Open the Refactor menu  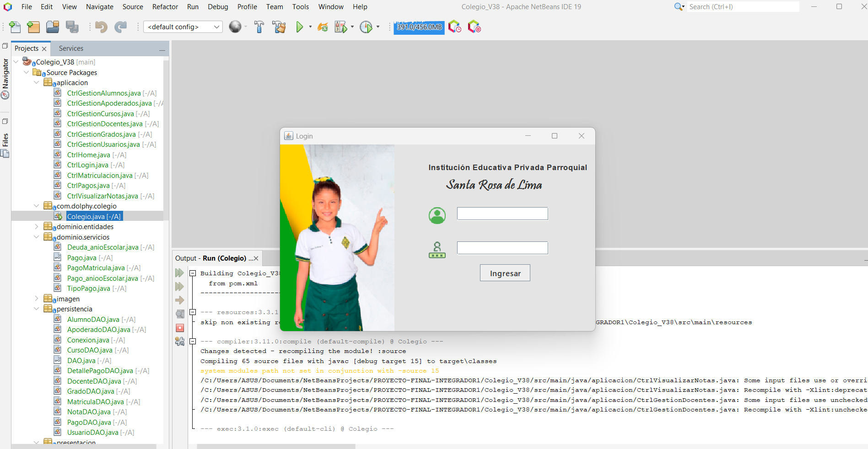point(165,7)
